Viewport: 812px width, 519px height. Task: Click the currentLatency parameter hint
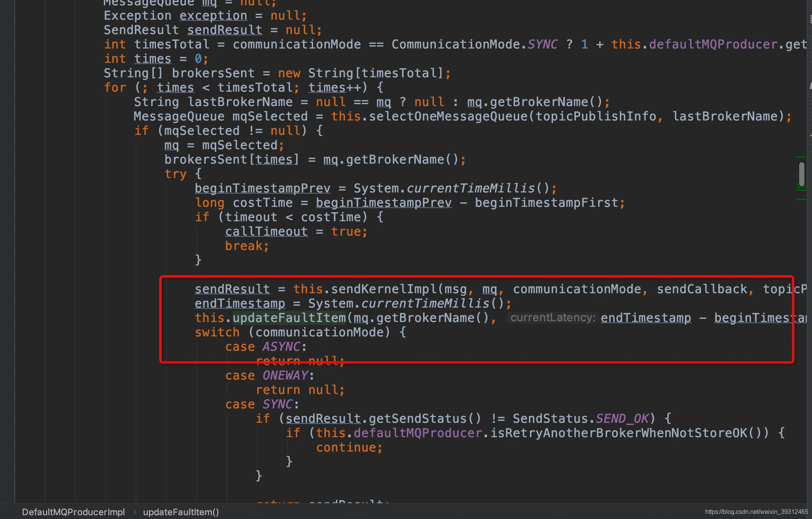(x=553, y=317)
